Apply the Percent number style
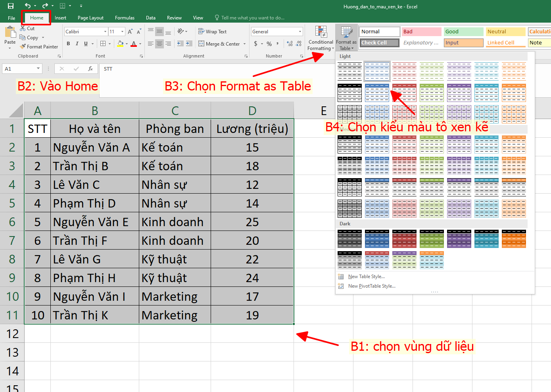551x392 pixels. coord(269,44)
